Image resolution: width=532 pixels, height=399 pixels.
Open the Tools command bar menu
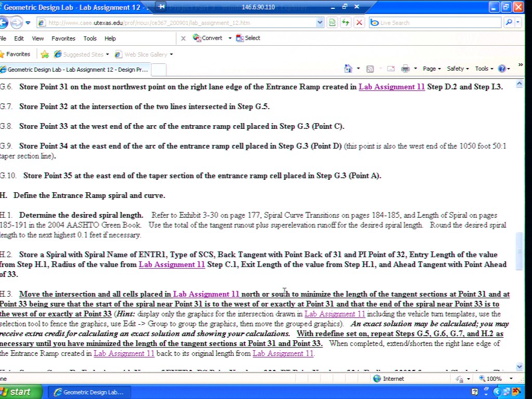pyautogui.click(x=484, y=69)
